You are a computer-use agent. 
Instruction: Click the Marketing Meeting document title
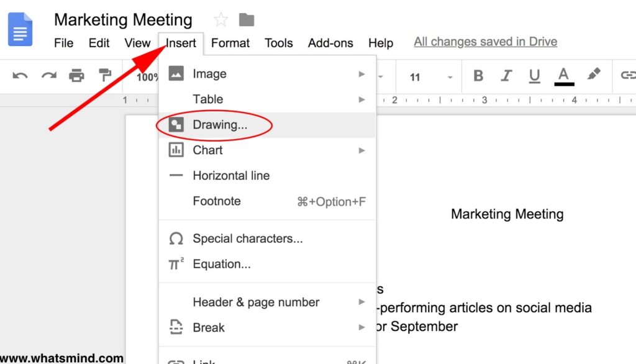click(124, 19)
